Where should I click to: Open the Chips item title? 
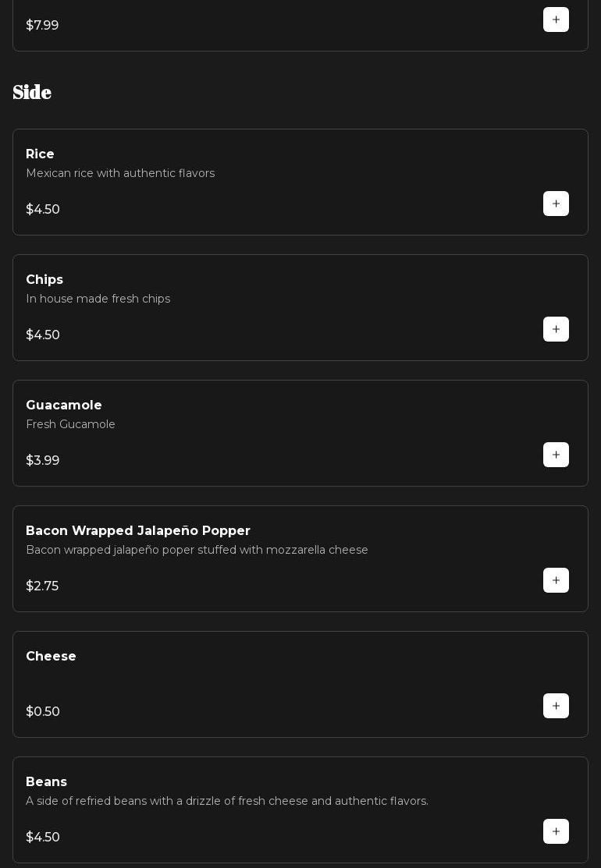[x=44, y=280]
